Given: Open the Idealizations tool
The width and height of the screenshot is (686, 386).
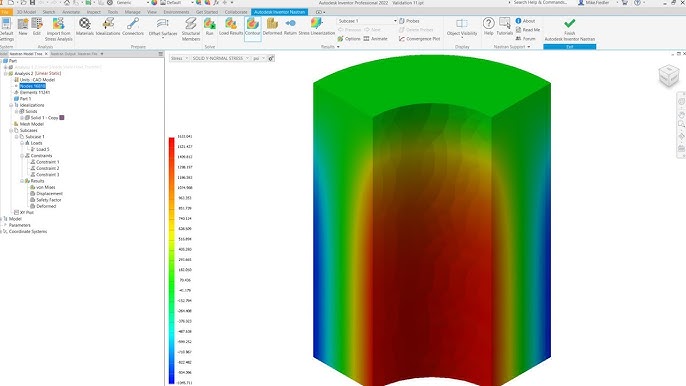Looking at the screenshot, I should pos(108,27).
